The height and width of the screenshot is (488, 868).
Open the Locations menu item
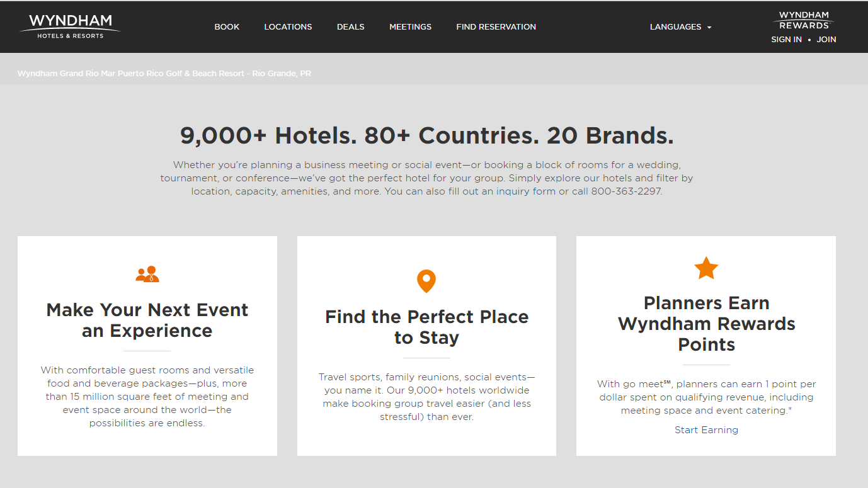tap(288, 26)
